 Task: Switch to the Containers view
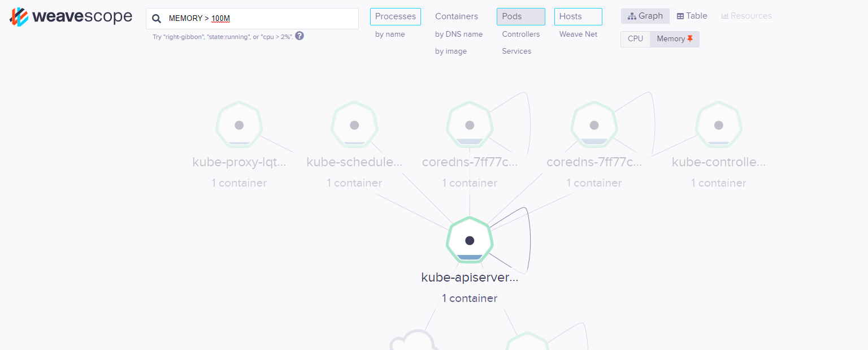(457, 16)
